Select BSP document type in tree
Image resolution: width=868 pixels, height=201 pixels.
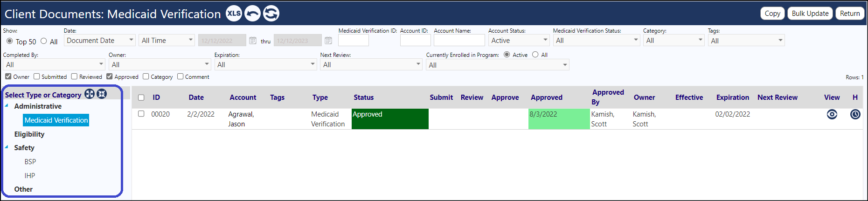tap(30, 162)
